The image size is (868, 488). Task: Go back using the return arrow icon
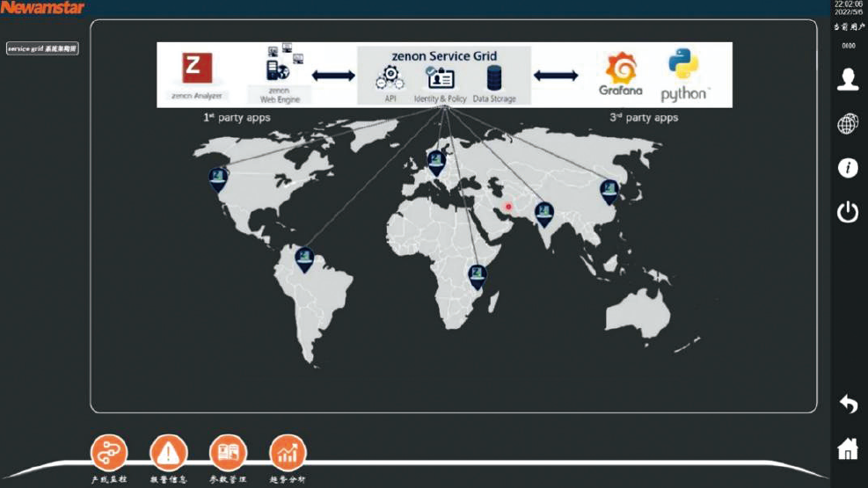pos(848,404)
